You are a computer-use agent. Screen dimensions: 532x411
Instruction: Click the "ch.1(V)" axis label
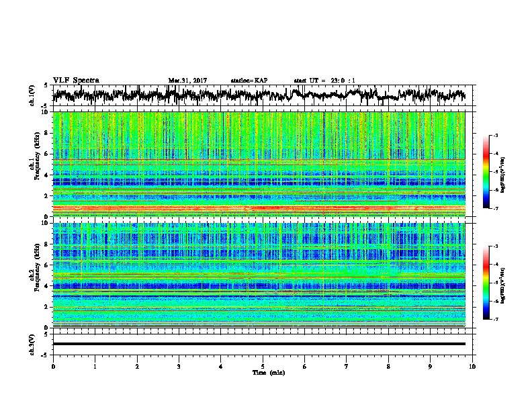(x=32, y=95)
